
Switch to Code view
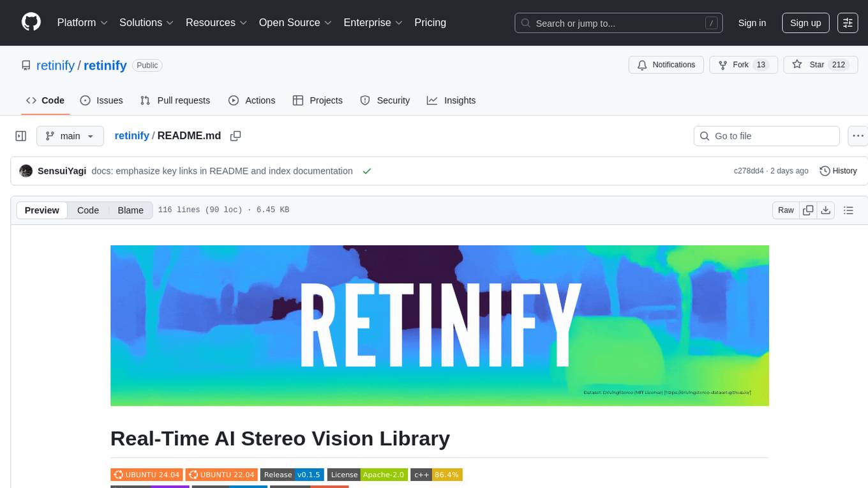(x=88, y=210)
